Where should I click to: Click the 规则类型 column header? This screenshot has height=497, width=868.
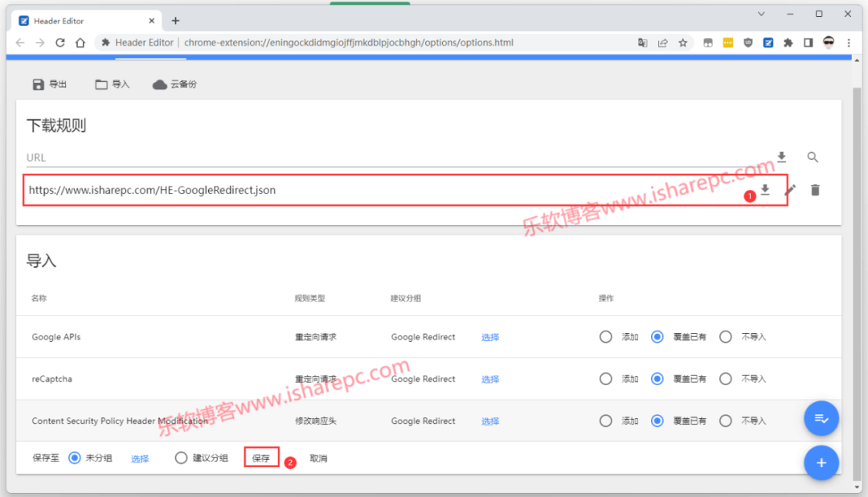[309, 298]
